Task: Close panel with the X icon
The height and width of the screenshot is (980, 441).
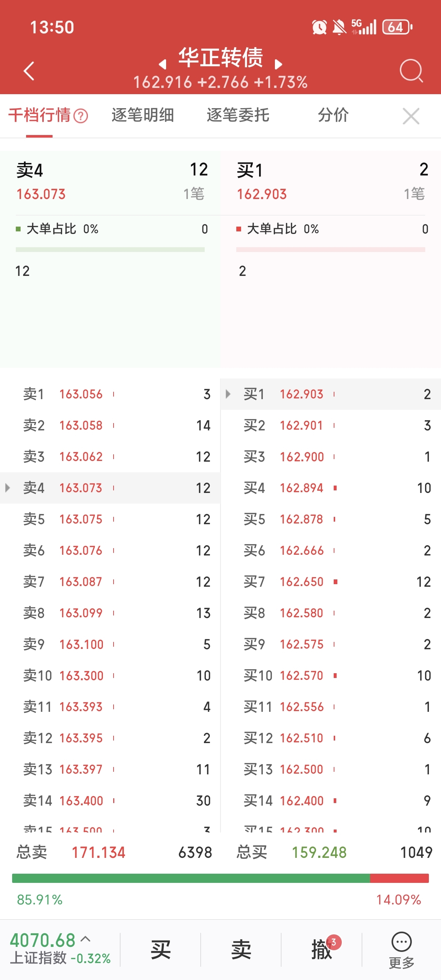Action: pyautogui.click(x=410, y=116)
